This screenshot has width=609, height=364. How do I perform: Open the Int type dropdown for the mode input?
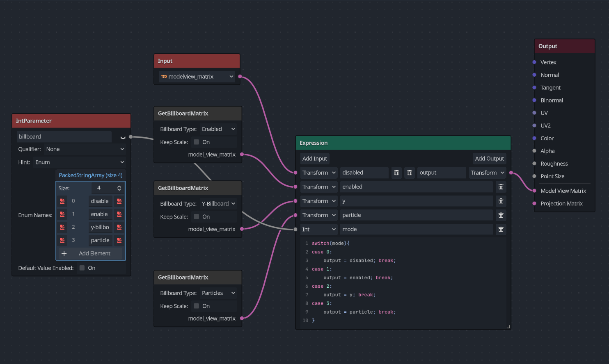pyautogui.click(x=319, y=229)
